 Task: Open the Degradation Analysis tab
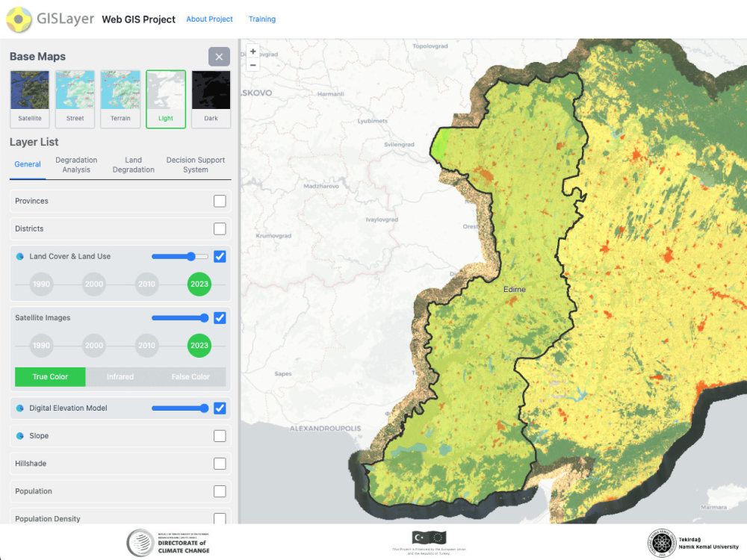click(76, 165)
